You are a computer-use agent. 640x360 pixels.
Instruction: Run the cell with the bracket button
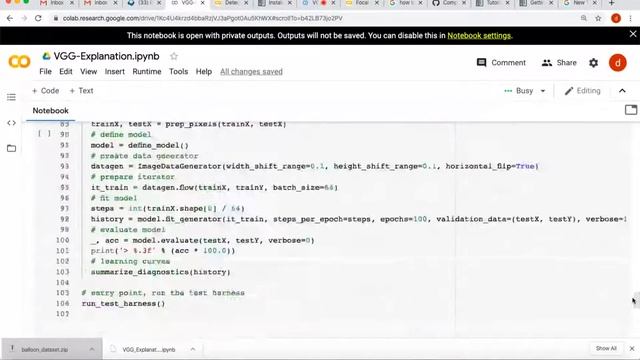tap(44, 133)
